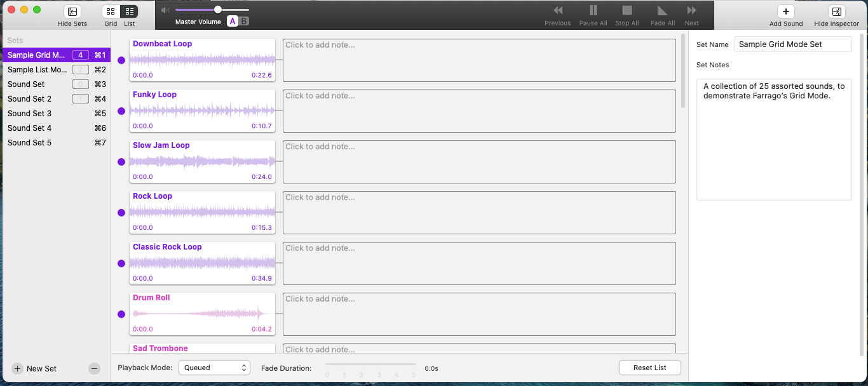Open the Playback Mode dropdown
The image size is (868, 386).
(214, 368)
